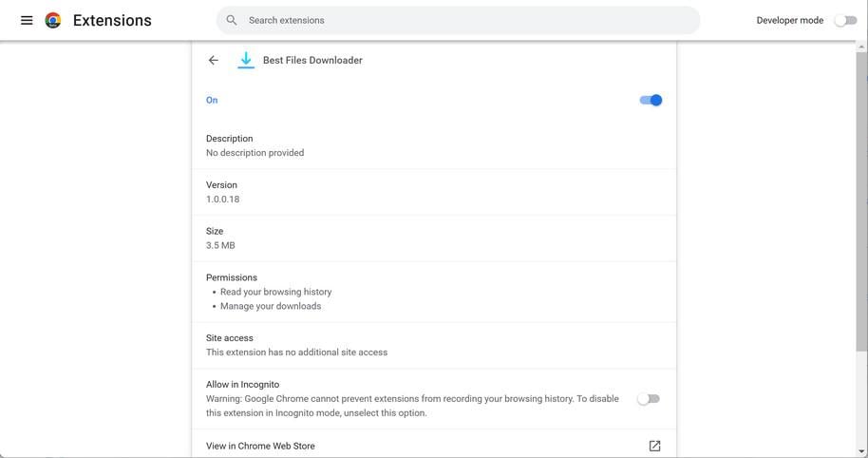The height and width of the screenshot is (458, 868).
Task: Click the Best Files Downloader download icon
Action: click(x=246, y=60)
